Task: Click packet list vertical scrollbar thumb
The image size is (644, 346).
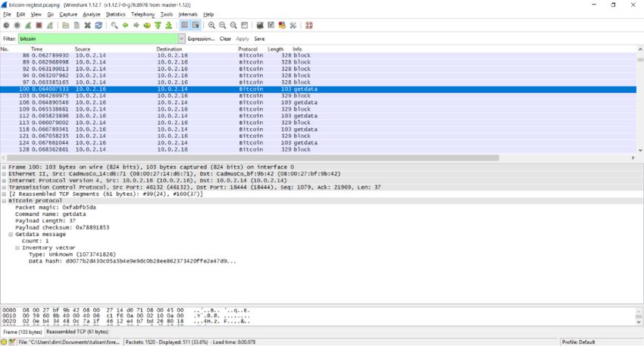Action: point(640,59)
